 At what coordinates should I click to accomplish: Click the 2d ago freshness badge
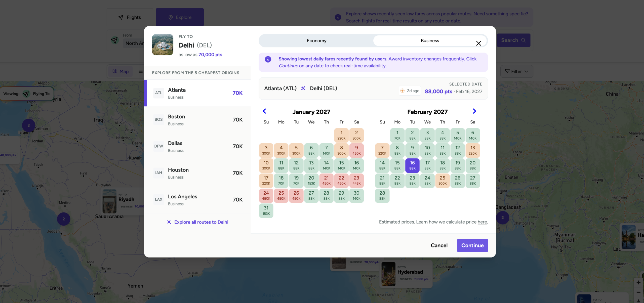pos(410,91)
